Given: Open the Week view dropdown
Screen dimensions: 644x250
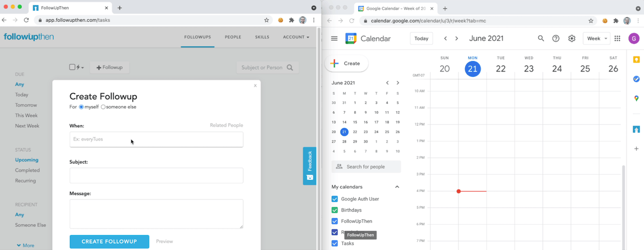Looking at the screenshot, I should pyautogui.click(x=597, y=39).
